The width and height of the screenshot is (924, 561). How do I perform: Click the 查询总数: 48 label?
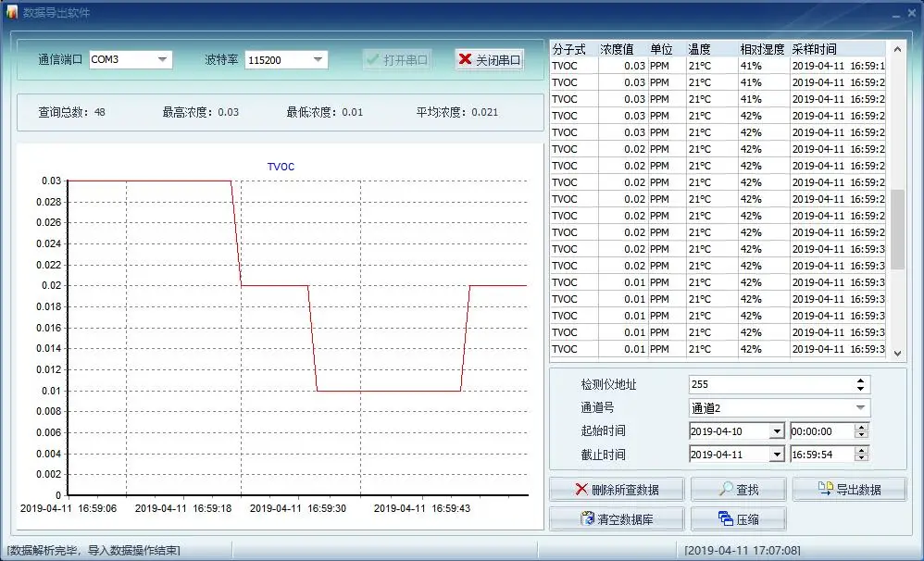(x=72, y=112)
